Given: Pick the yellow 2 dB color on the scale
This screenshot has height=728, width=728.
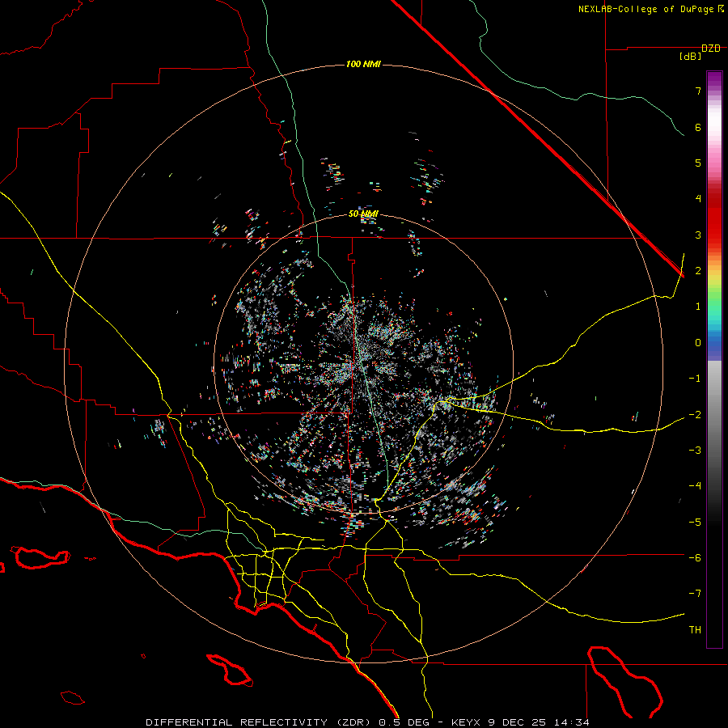Looking at the screenshot, I should [x=714, y=272].
